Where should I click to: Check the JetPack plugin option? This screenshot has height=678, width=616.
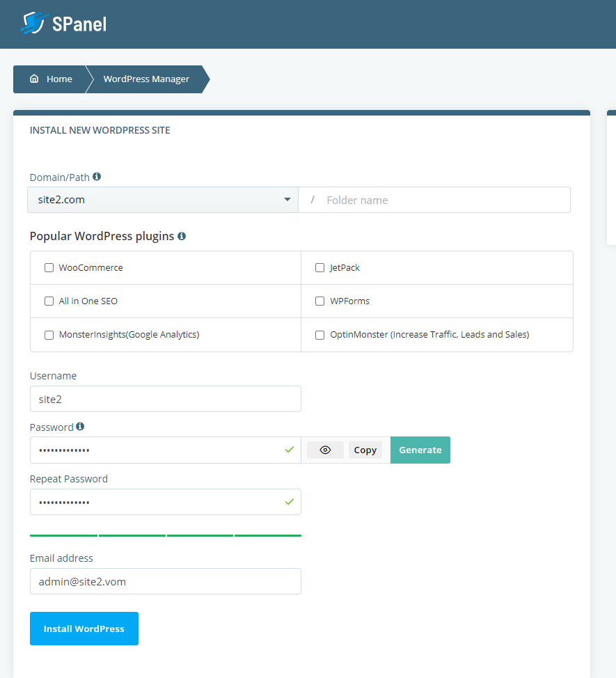[319, 267]
